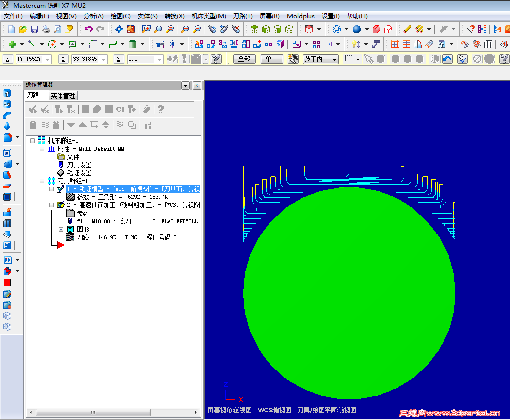Click the 全部 selection button
The width and height of the screenshot is (510, 420).
click(x=244, y=59)
